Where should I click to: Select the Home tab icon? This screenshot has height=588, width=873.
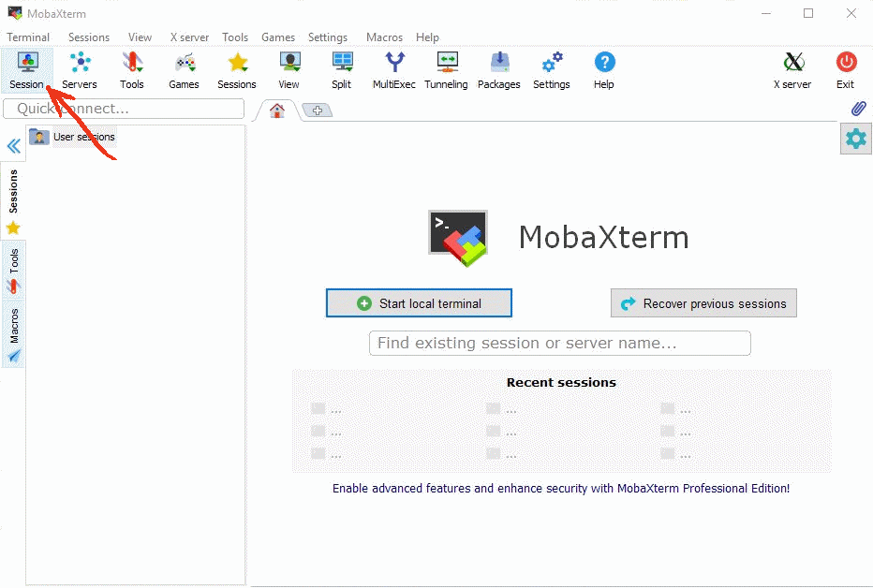(x=276, y=110)
